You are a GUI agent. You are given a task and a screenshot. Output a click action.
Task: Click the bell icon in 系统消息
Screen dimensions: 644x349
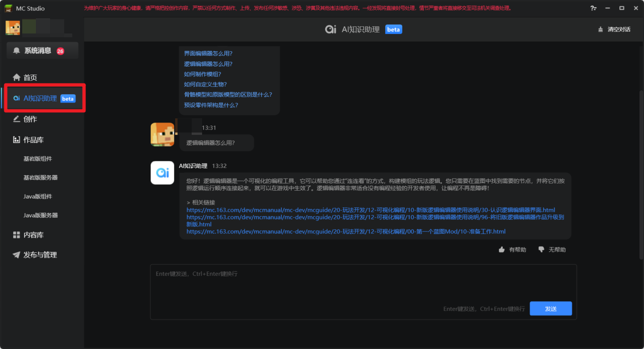[x=17, y=51]
